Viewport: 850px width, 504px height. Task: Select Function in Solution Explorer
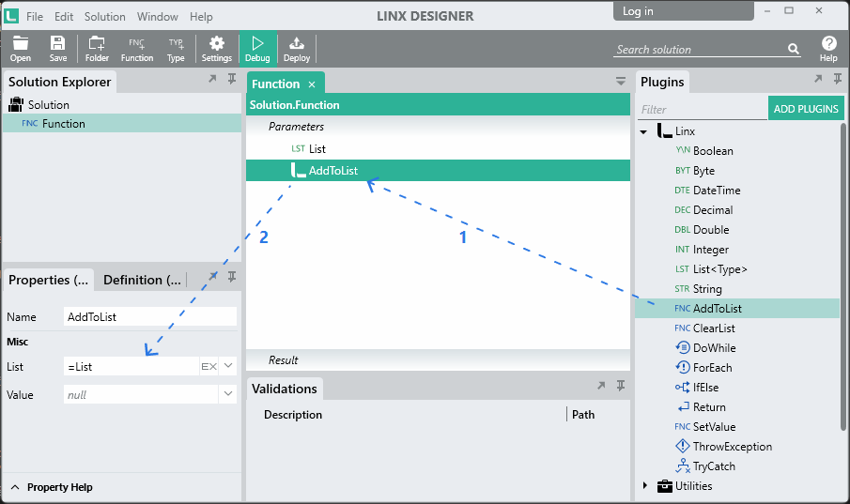pos(121,124)
